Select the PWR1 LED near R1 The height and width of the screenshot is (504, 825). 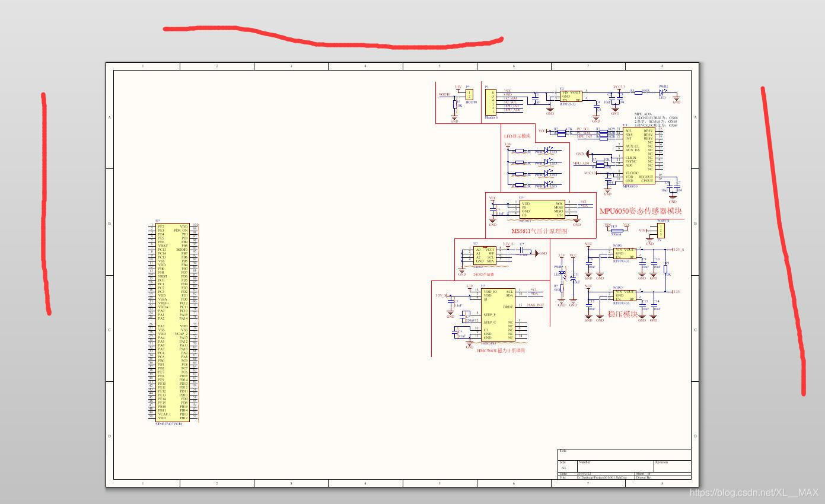[662, 92]
